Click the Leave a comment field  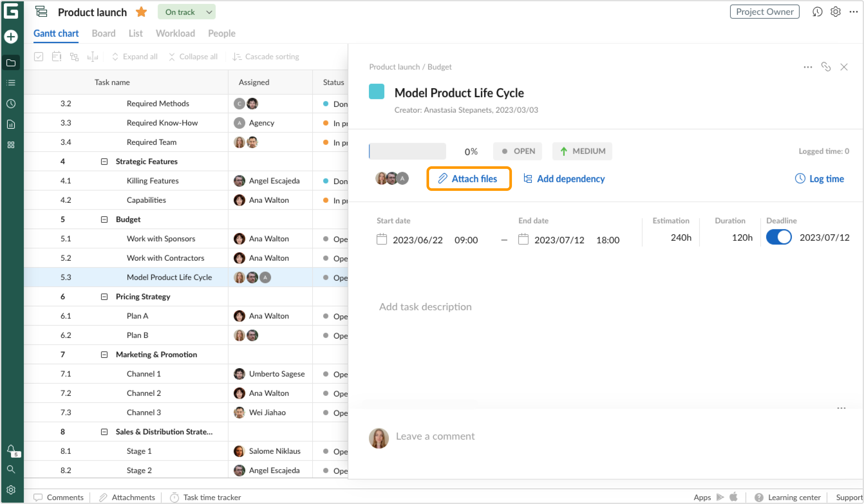click(435, 436)
